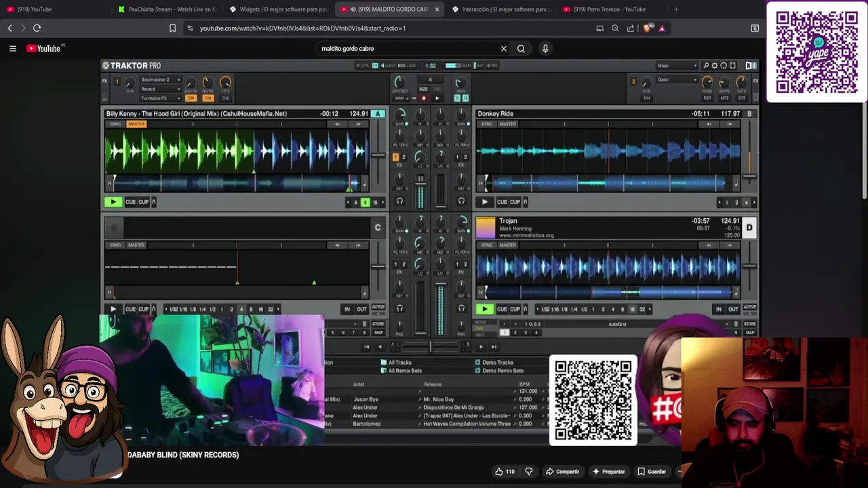The width and height of the screenshot is (868, 488).
Task: Click the CUE button on deck B
Action: coord(502,202)
